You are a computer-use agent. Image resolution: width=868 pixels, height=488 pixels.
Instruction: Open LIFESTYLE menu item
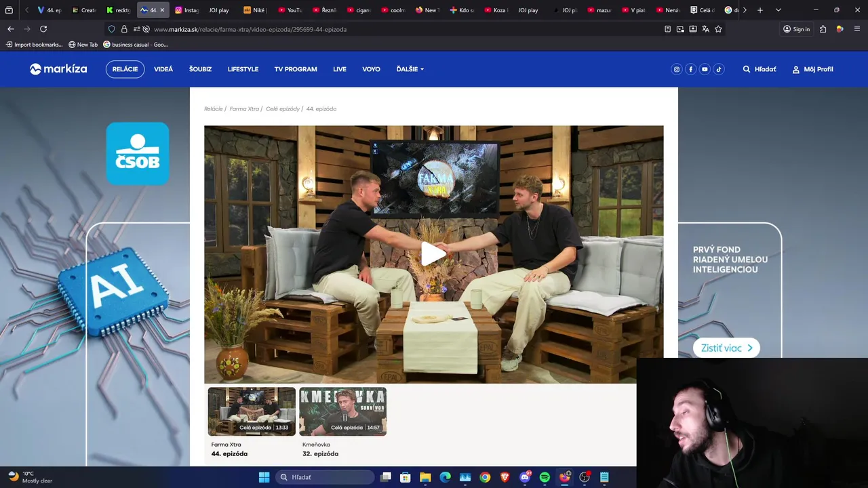[x=243, y=69]
